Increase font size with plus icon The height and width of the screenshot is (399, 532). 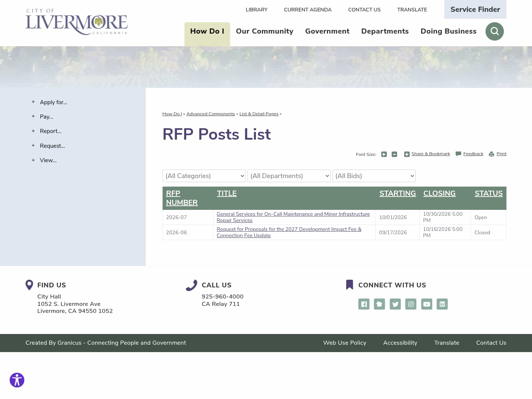tap(384, 154)
